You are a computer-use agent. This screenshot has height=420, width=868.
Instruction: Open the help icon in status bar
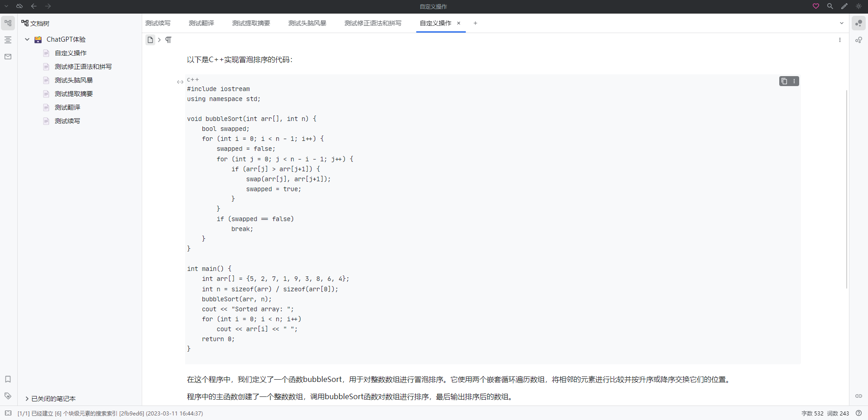point(858,413)
